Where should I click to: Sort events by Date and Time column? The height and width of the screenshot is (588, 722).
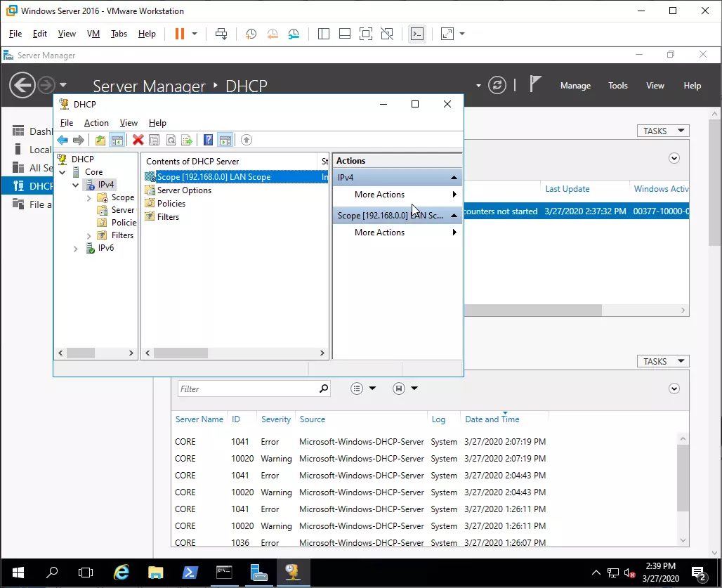tap(492, 419)
